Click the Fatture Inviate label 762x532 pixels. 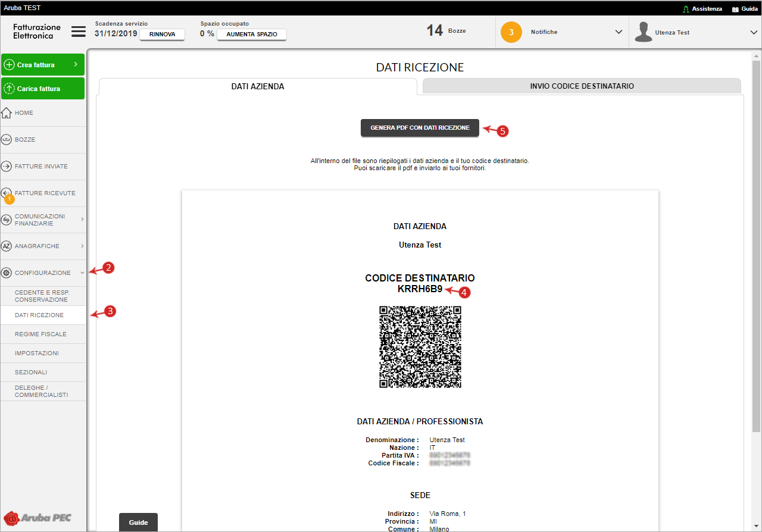[41, 166]
